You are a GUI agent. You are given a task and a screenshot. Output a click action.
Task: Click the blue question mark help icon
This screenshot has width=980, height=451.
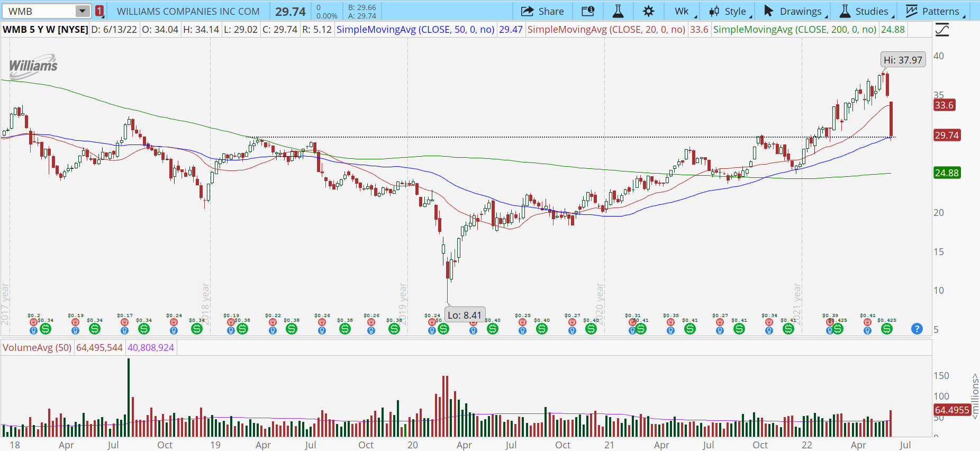point(917,329)
